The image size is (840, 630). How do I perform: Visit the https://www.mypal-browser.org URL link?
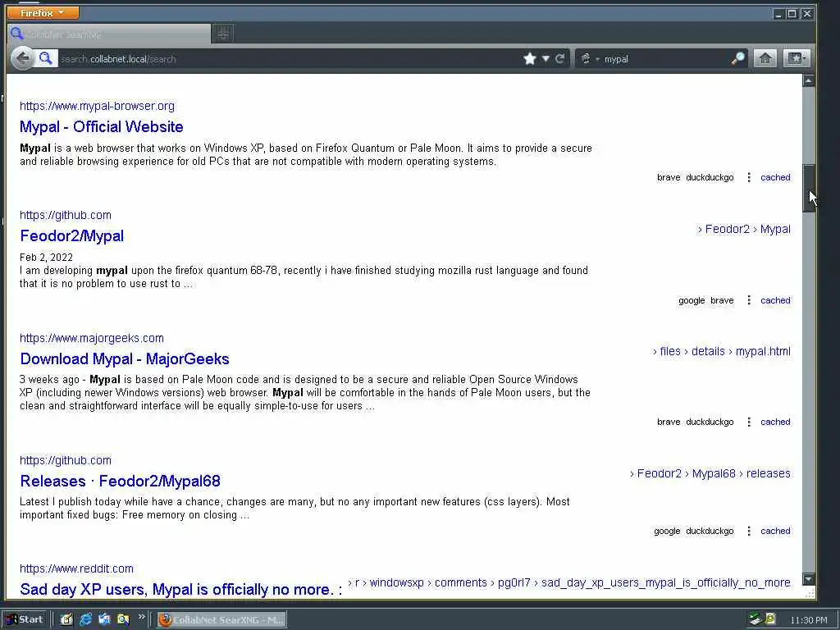coord(97,106)
